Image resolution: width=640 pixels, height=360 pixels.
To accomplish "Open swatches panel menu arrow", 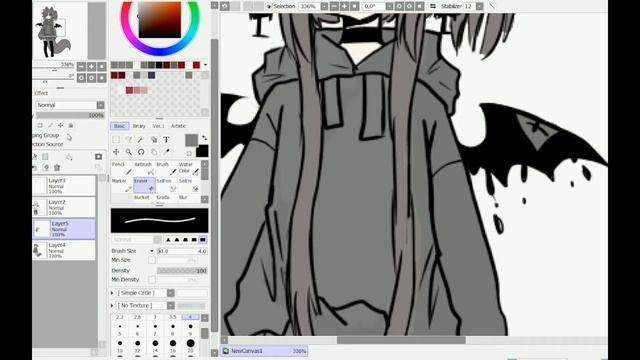I will [205, 65].
